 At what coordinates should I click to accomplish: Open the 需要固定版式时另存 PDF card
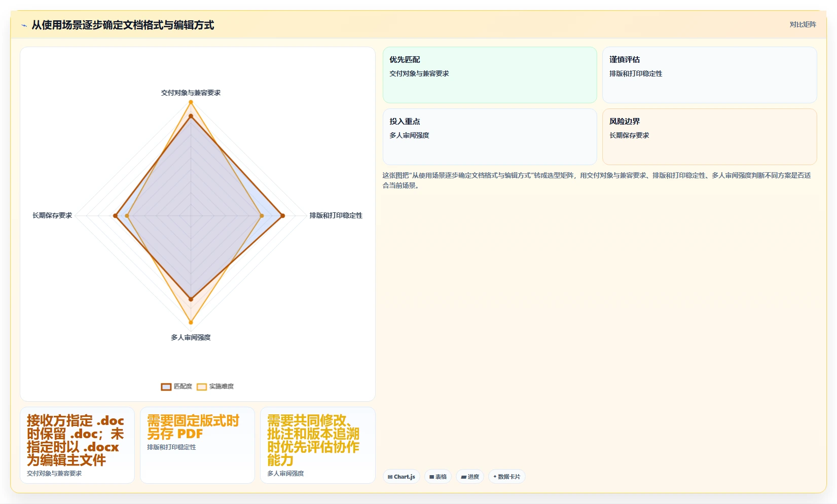tap(197, 445)
